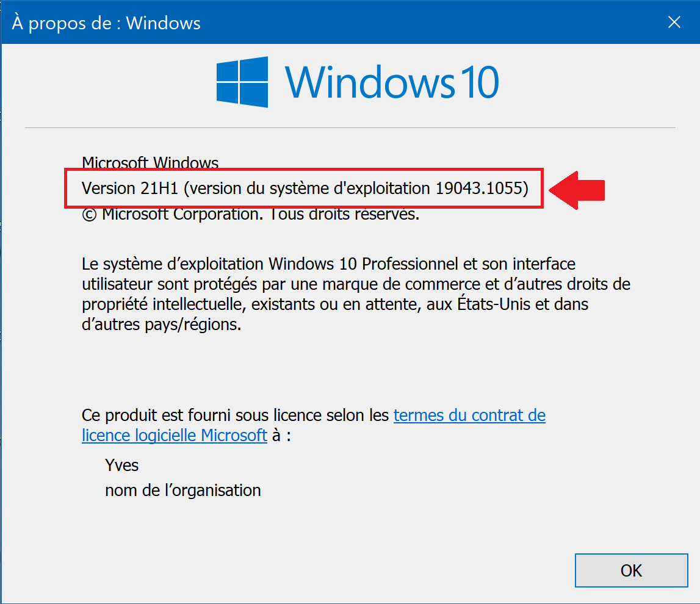
Task: Open the licence logicielle Microsoft link text
Action: [175, 435]
